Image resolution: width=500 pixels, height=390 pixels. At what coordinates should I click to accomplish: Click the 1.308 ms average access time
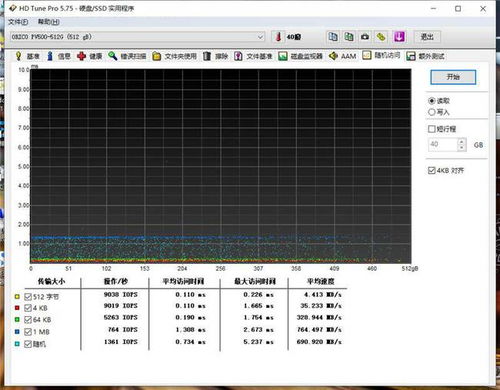pyautogui.click(x=191, y=330)
